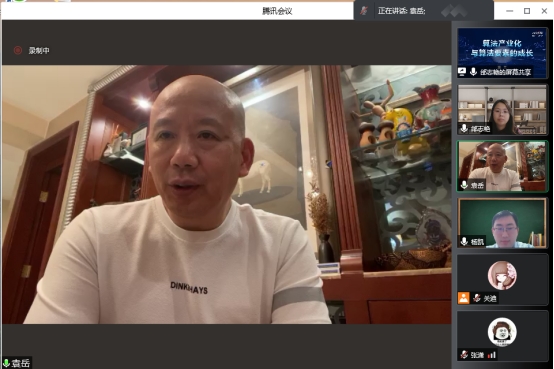The height and width of the screenshot is (369, 554).
Task: Click the 录制中 recording status text
Action: pos(39,51)
